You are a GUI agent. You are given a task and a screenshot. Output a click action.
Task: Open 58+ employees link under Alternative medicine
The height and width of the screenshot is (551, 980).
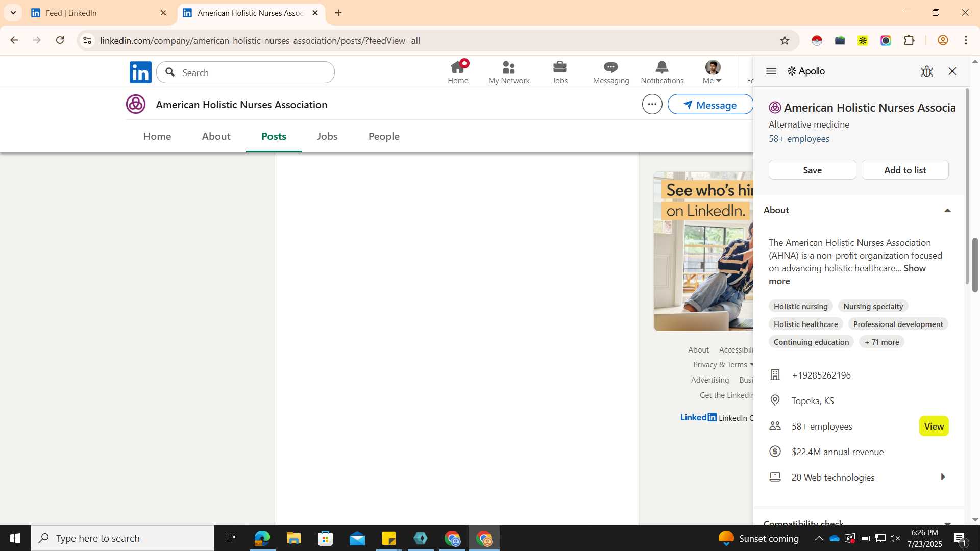799,139
